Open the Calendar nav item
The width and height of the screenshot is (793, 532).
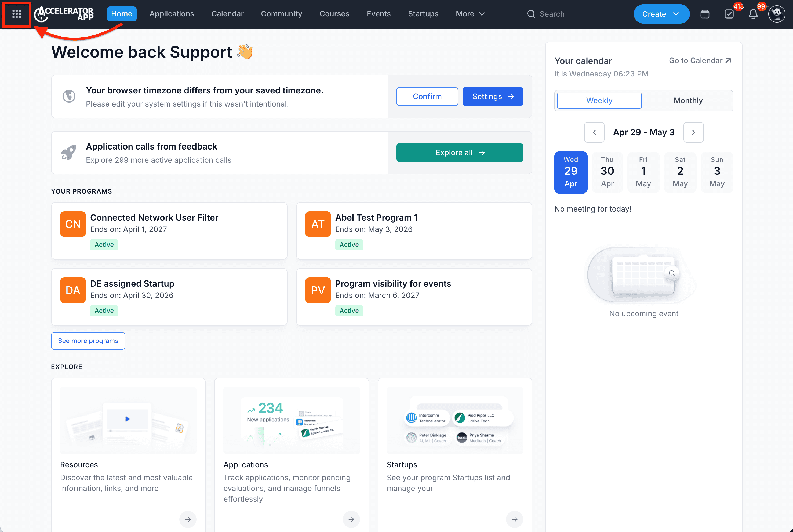227,14
